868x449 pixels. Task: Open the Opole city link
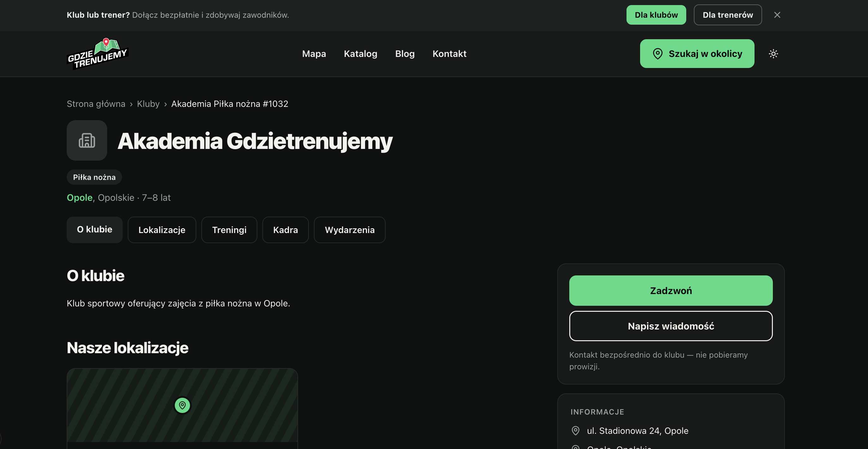tap(80, 198)
